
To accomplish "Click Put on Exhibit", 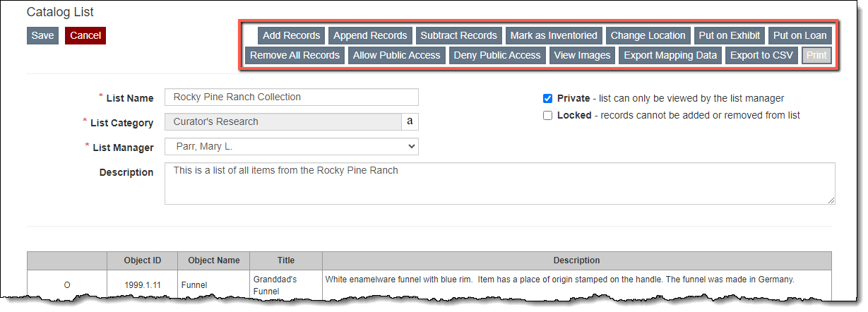I will [729, 35].
